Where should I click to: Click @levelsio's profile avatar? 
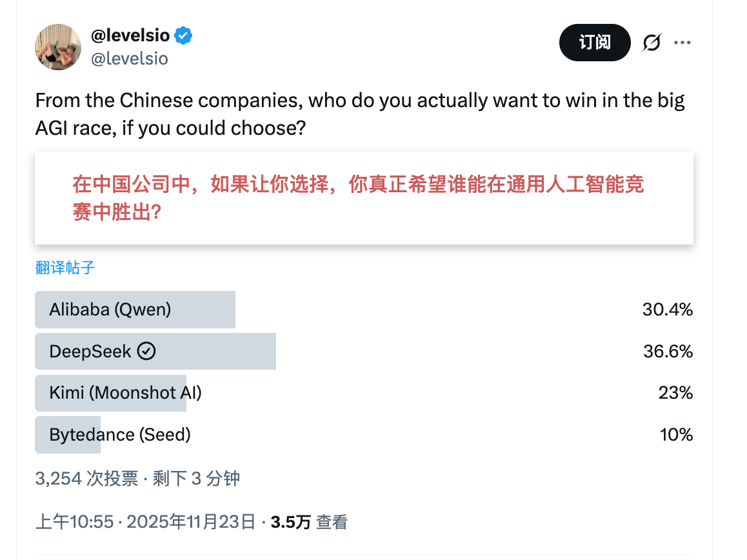pyautogui.click(x=58, y=46)
